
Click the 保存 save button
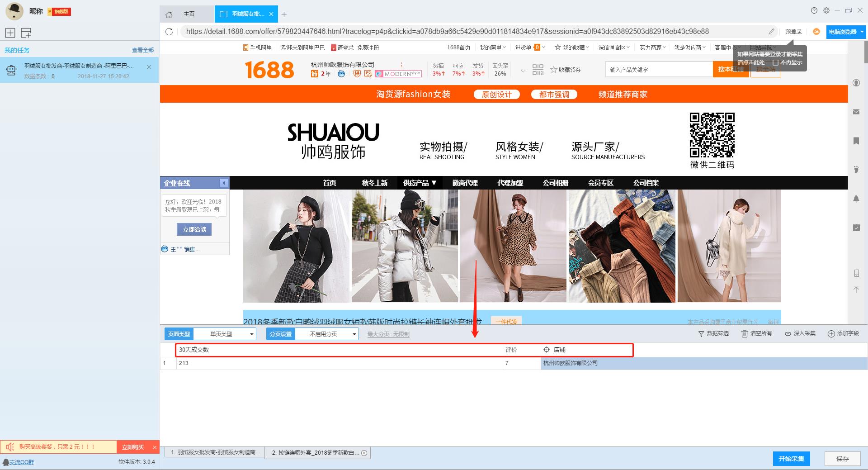[842, 459]
